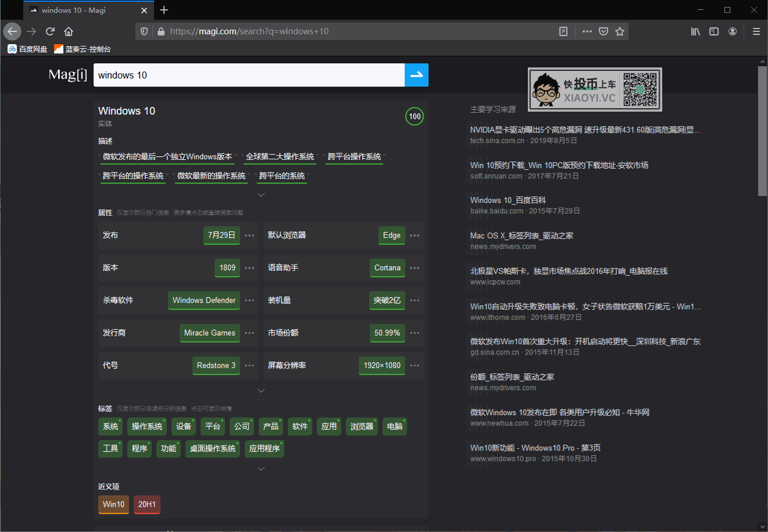The width and height of the screenshot is (768, 532).
Task: Expand more tags chevron under 标签
Action: point(261,469)
